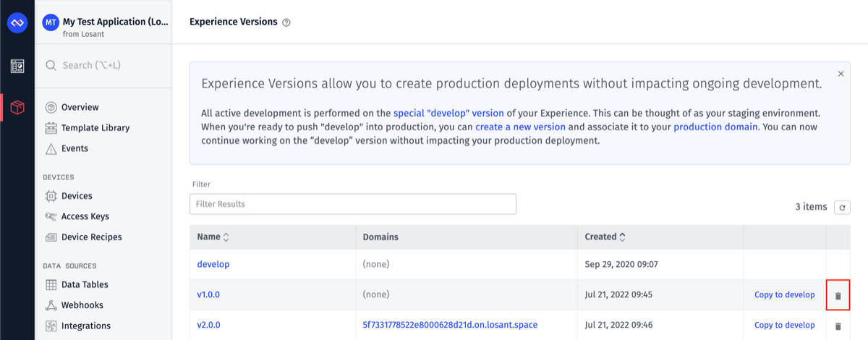Click the Webhooks icon

[x=51, y=305]
